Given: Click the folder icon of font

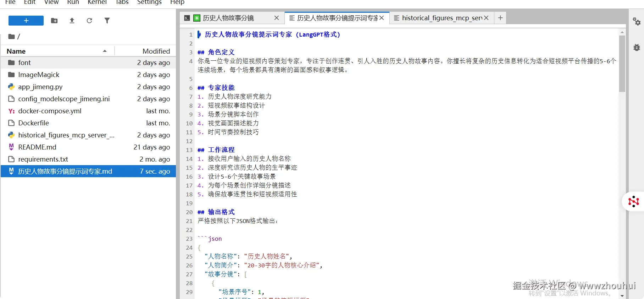Looking at the screenshot, I should point(11,62).
